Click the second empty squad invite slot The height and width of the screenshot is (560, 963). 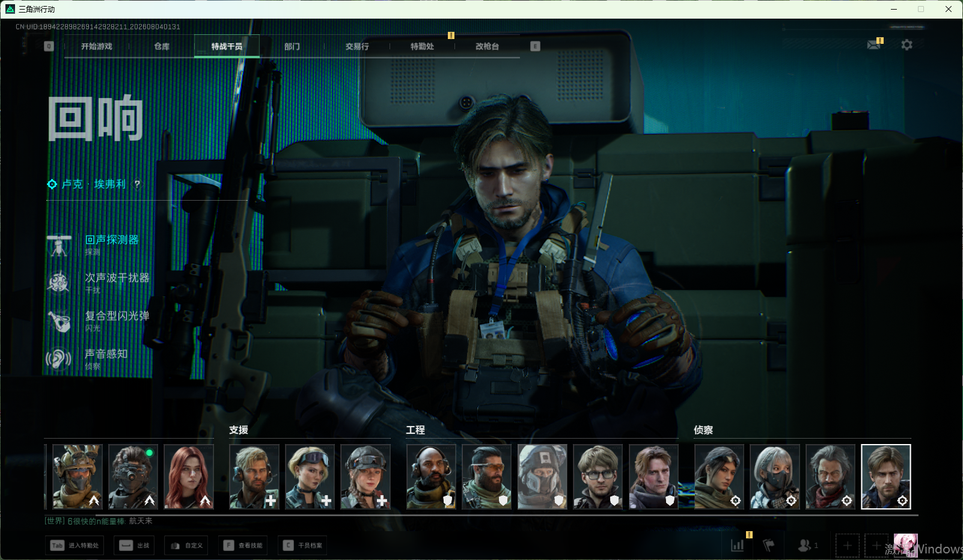pyautogui.click(x=876, y=546)
